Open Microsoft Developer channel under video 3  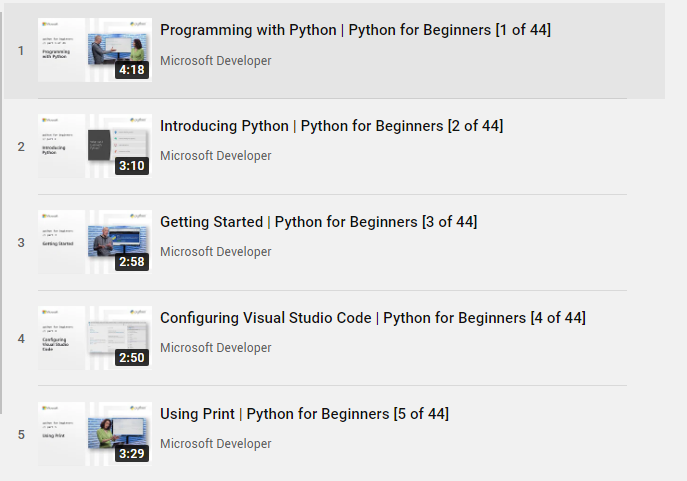(x=215, y=252)
